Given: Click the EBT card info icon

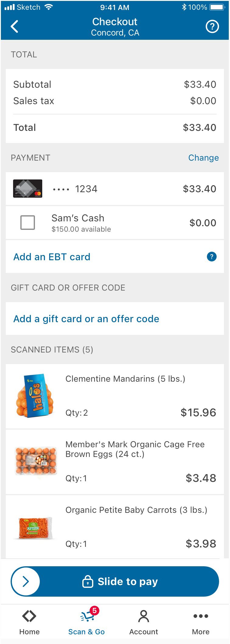Looking at the screenshot, I should pyautogui.click(x=211, y=257).
